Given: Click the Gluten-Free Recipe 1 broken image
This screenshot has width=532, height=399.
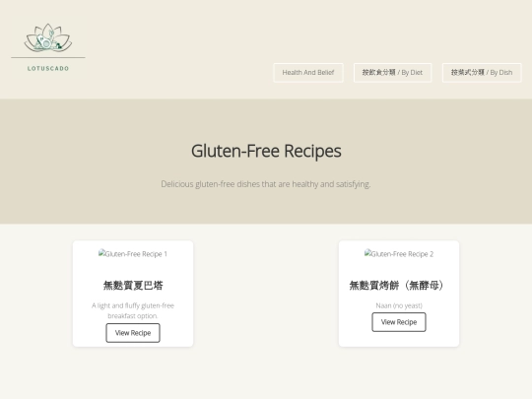Looking at the screenshot, I should tap(133, 254).
